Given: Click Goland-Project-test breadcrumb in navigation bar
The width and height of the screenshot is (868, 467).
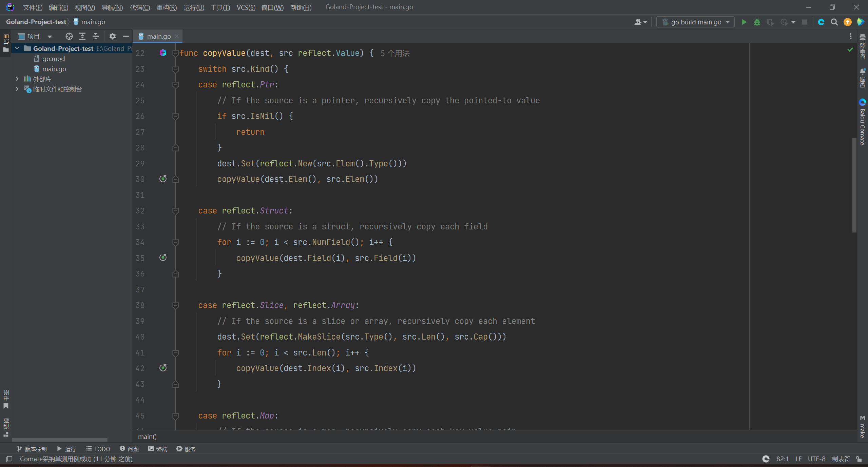Looking at the screenshot, I should (x=36, y=22).
